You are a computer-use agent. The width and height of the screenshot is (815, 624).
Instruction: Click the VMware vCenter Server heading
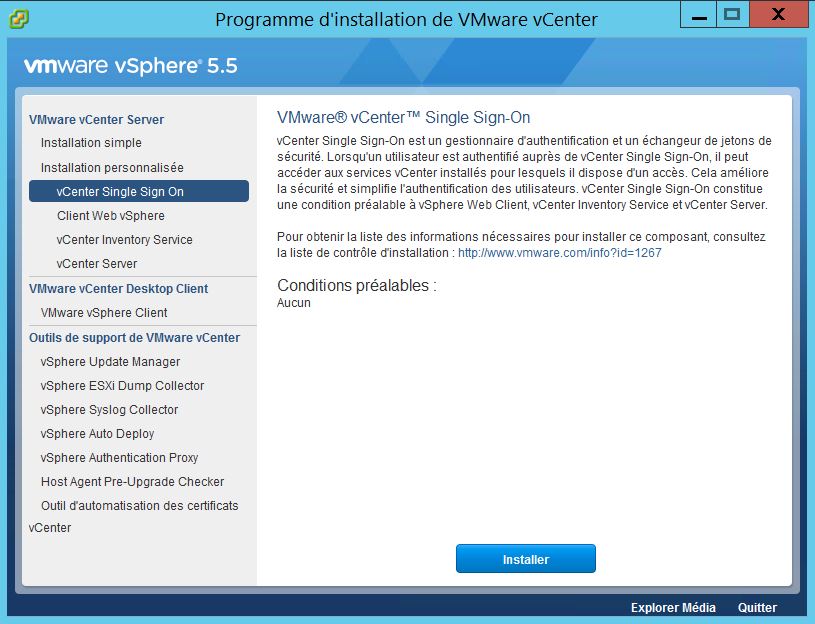(x=96, y=120)
